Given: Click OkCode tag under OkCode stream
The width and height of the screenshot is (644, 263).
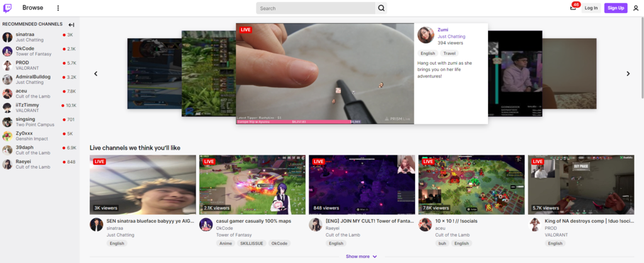Looking at the screenshot, I should [279, 243].
